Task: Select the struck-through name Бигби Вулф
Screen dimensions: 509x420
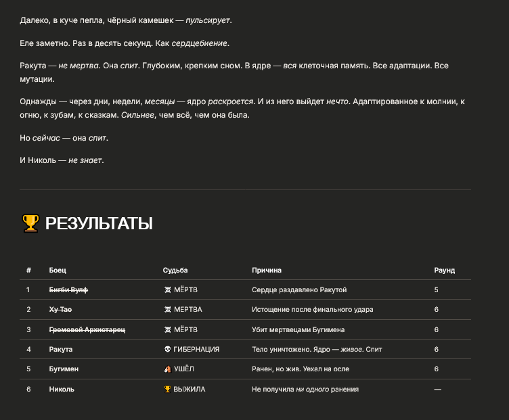Action: click(69, 290)
